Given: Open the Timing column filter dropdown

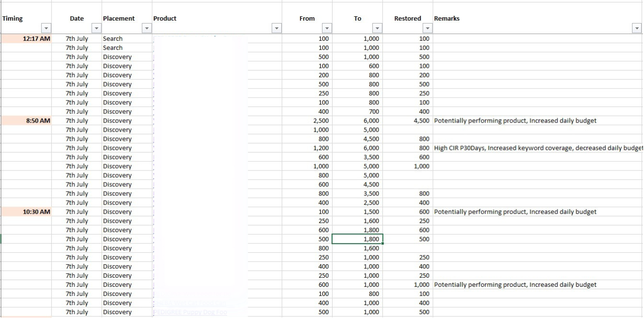Looking at the screenshot, I should click(46, 28).
